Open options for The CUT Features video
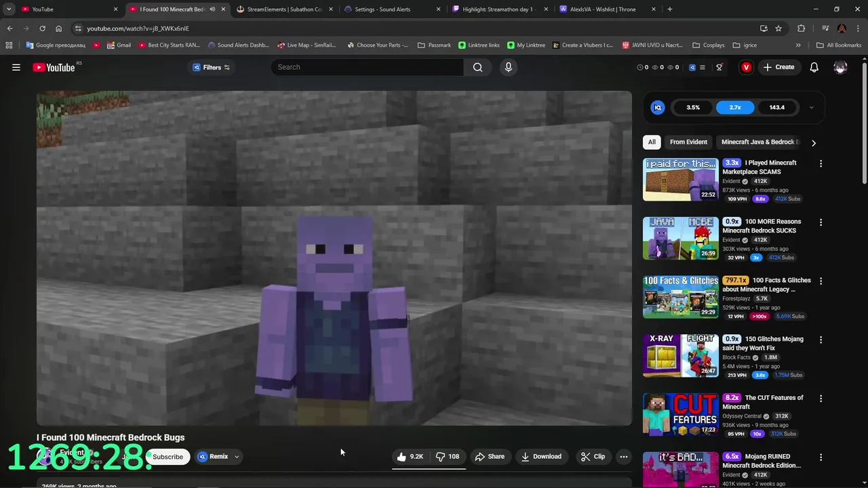 [x=821, y=399]
